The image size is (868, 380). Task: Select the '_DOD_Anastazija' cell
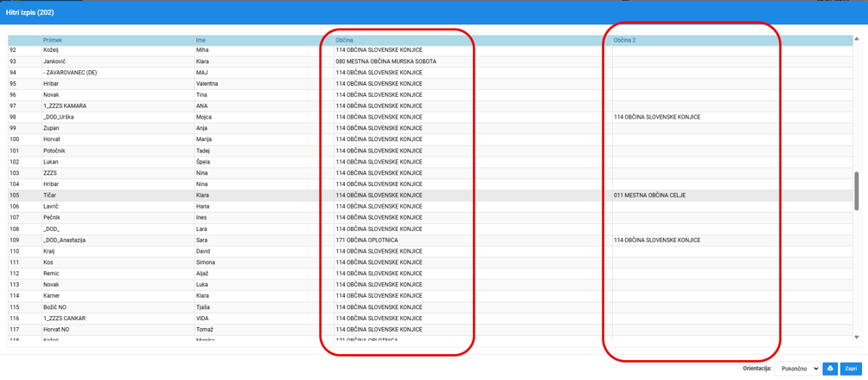tap(64, 240)
